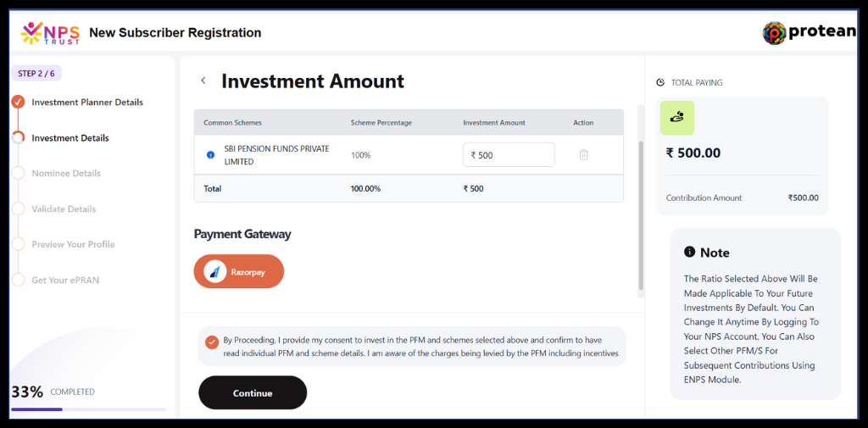Click the completed Investment Planner Details step marker
Screen dimensions: 868x428
click(18, 103)
